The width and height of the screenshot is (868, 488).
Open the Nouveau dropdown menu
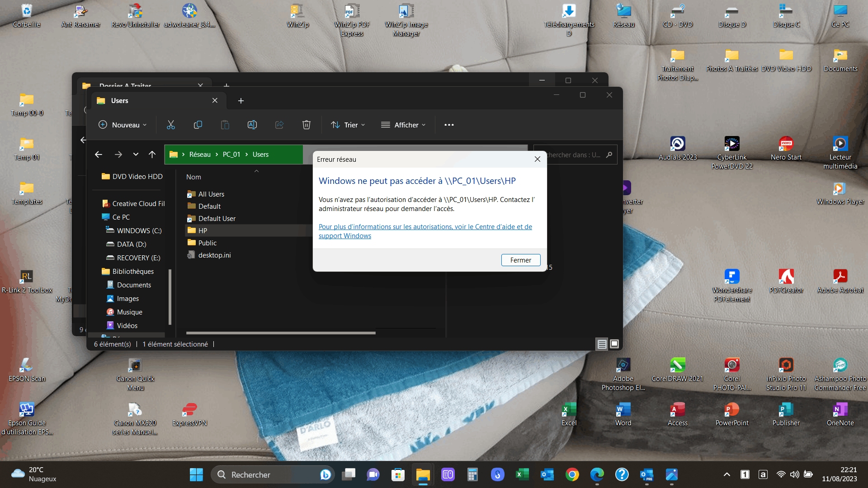point(123,125)
